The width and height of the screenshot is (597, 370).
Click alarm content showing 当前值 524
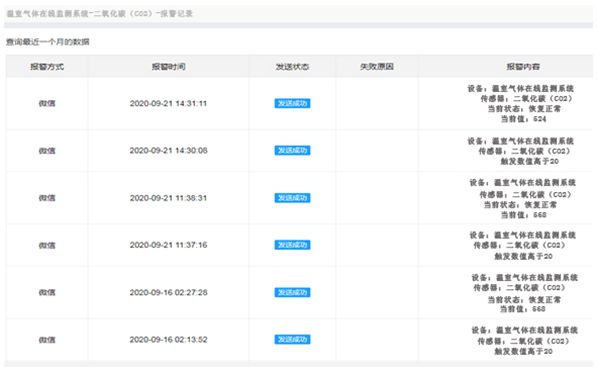pos(521,104)
